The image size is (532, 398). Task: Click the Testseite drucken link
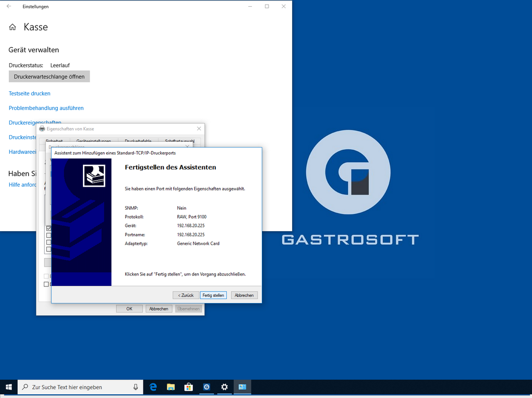pyautogui.click(x=30, y=93)
